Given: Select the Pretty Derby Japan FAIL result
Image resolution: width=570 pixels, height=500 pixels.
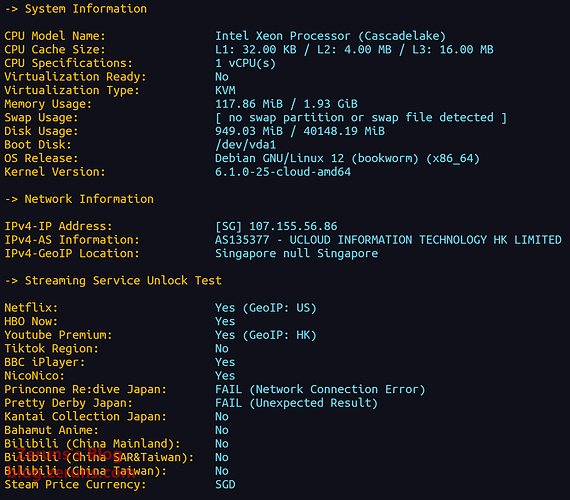Looking at the screenshot, I should (296, 403).
